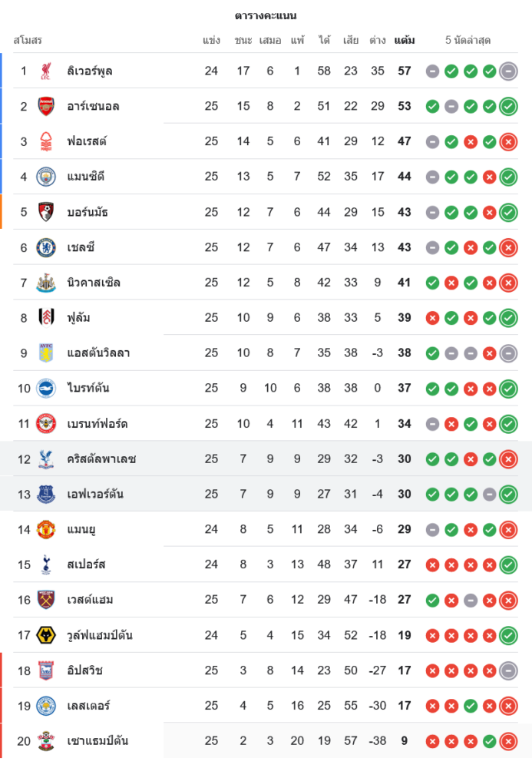Open the คริสตัลพาเลซ team link
Viewport: 532px width, 768px height.
(102, 459)
